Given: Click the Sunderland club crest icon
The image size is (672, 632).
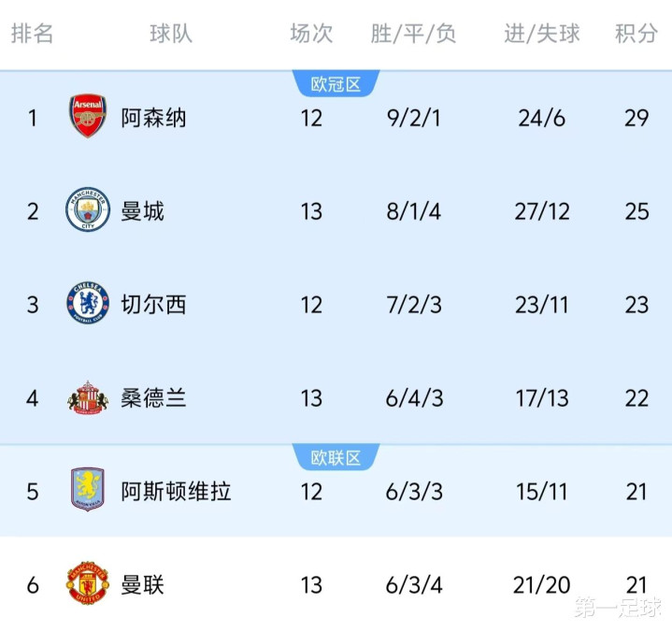Looking at the screenshot, I should click(x=88, y=398).
